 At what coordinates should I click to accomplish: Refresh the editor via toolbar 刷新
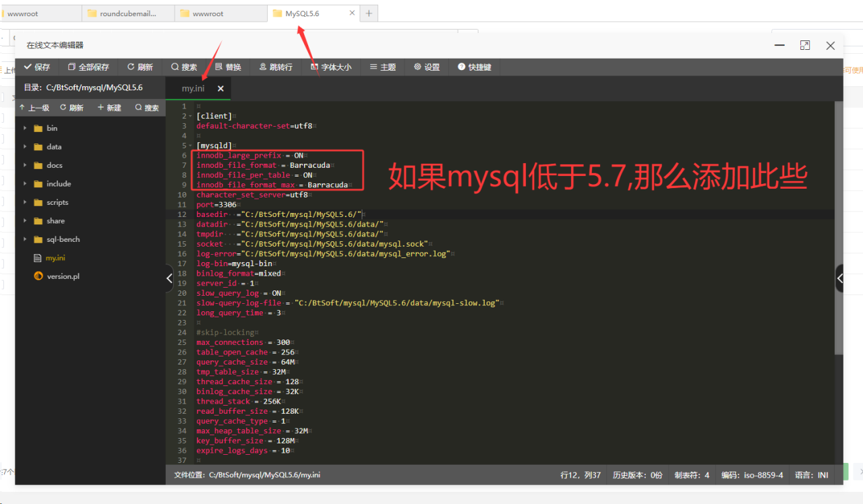point(140,67)
